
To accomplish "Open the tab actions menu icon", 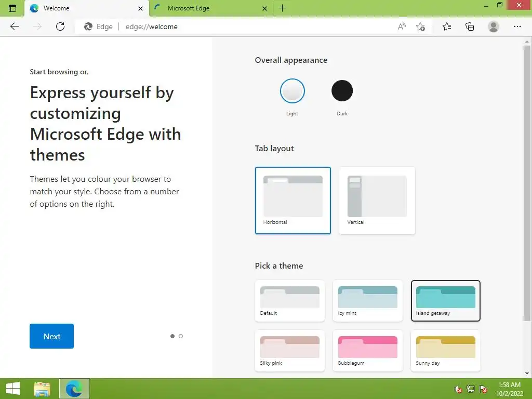I will [x=12, y=8].
